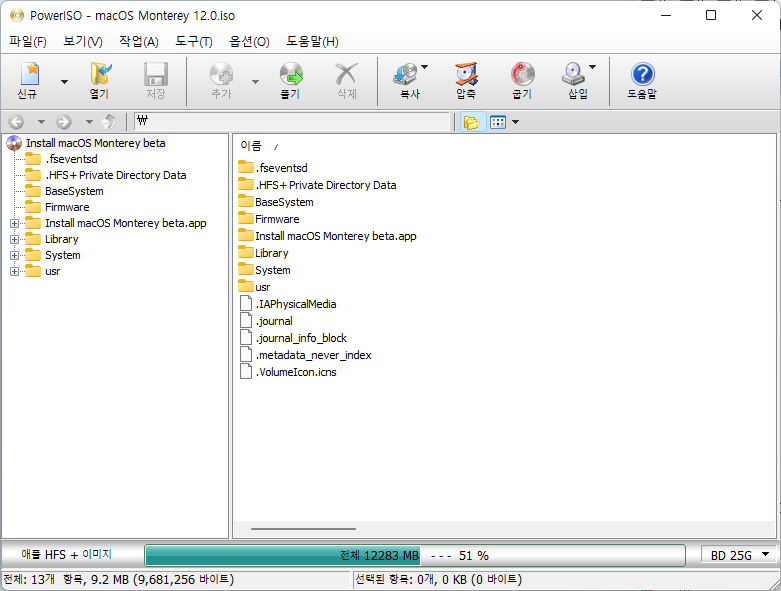This screenshot has width=781, height=591.
Task: Select .HFS+ Private Directory Data in file list
Action: coord(326,185)
